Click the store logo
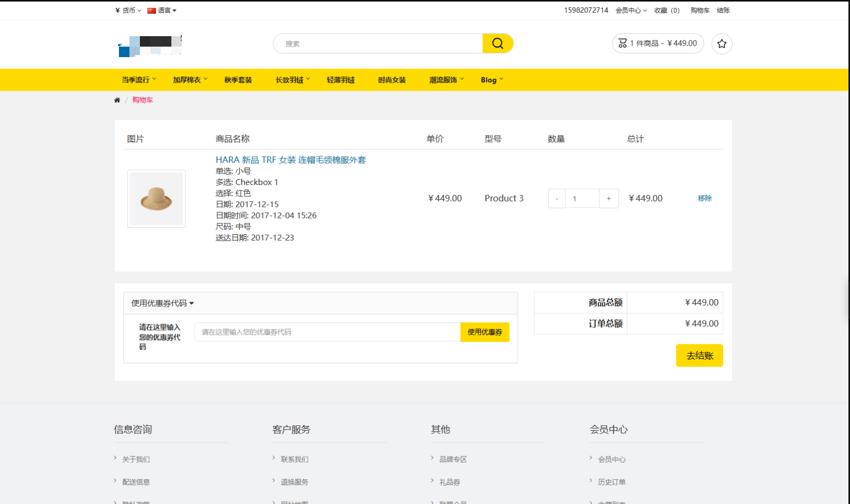 pos(149,45)
